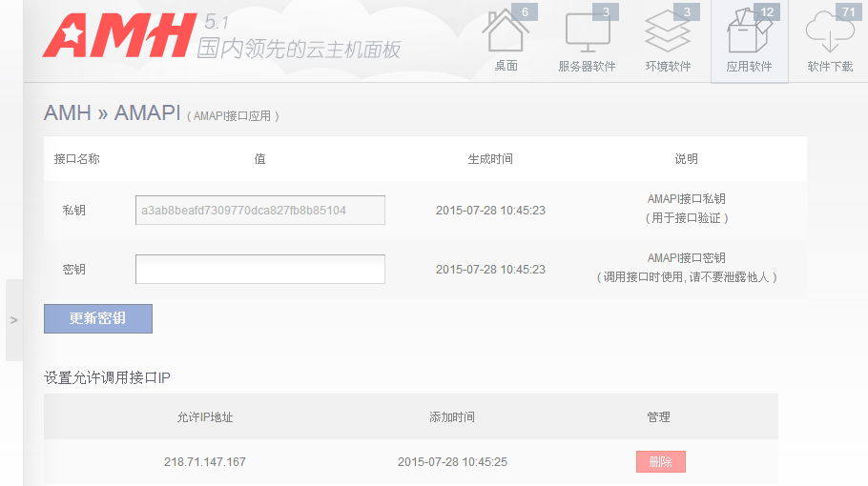Select the 服务器软件 monitor icon

click(x=587, y=33)
